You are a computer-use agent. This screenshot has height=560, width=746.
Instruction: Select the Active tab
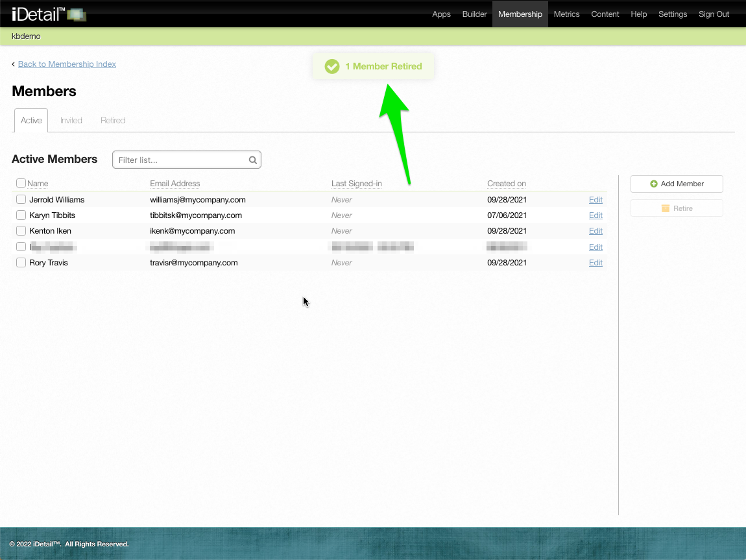click(x=31, y=121)
